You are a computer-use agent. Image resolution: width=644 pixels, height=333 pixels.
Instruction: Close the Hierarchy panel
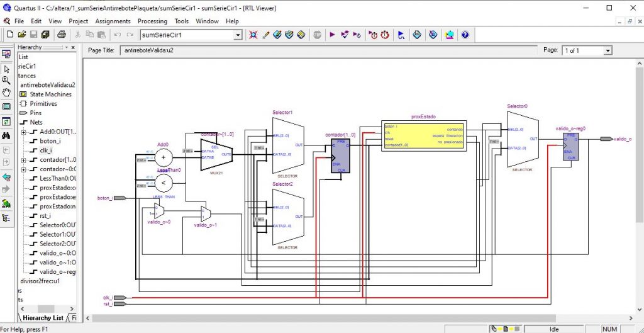(73, 47)
